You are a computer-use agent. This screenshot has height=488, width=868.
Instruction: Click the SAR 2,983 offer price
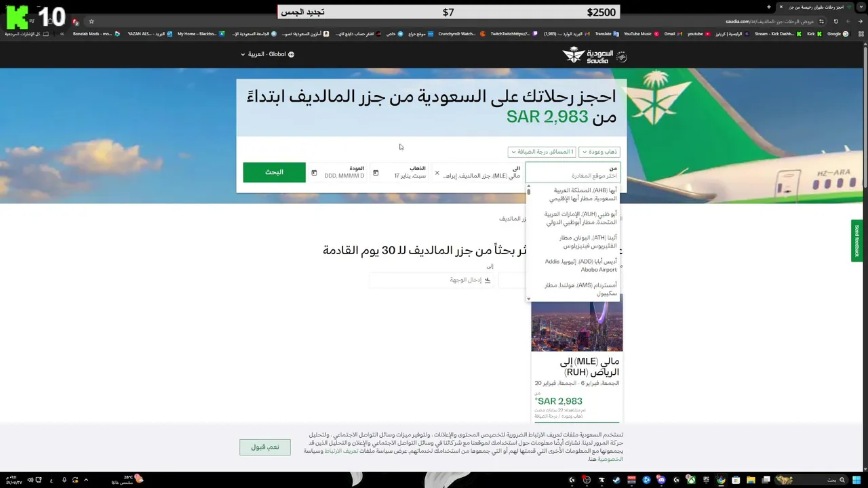[559, 401]
